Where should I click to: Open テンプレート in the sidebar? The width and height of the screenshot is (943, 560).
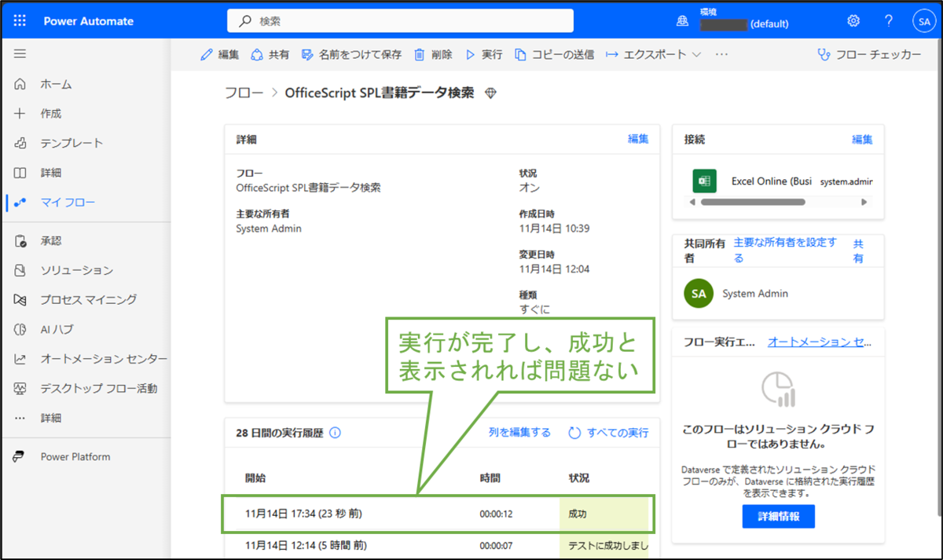click(x=72, y=143)
